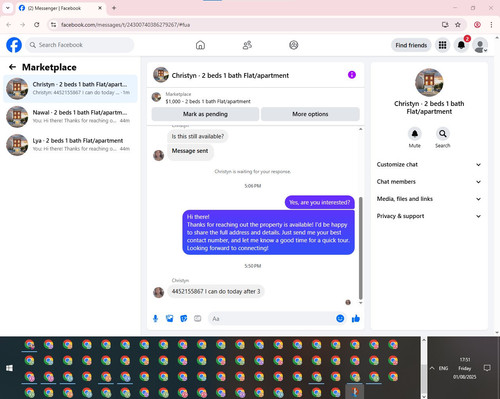Expand Media, files and links section
Screen dimensions: 500x399
429,199
